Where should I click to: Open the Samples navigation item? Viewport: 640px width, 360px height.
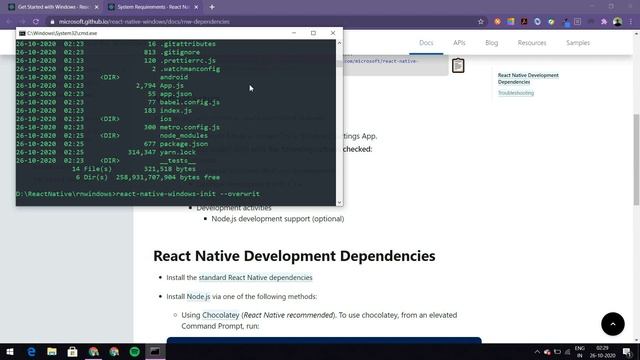pyautogui.click(x=578, y=43)
